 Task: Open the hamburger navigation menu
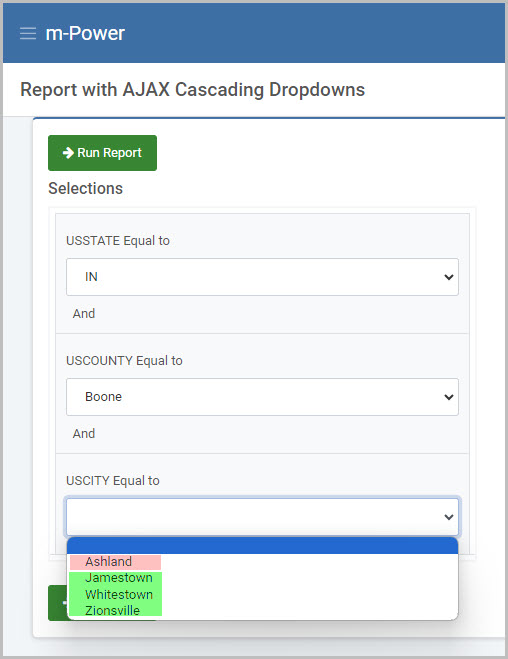click(x=28, y=33)
